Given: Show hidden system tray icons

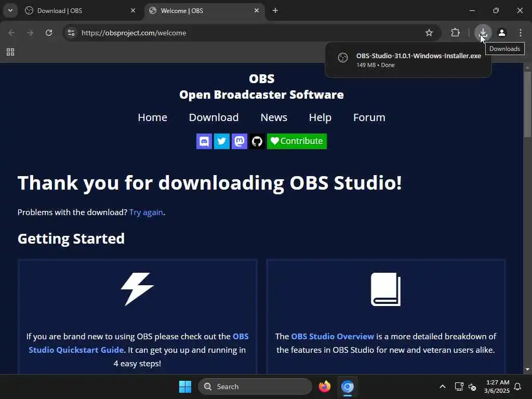Looking at the screenshot, I should pyautogui.click(x=443, y=387).
